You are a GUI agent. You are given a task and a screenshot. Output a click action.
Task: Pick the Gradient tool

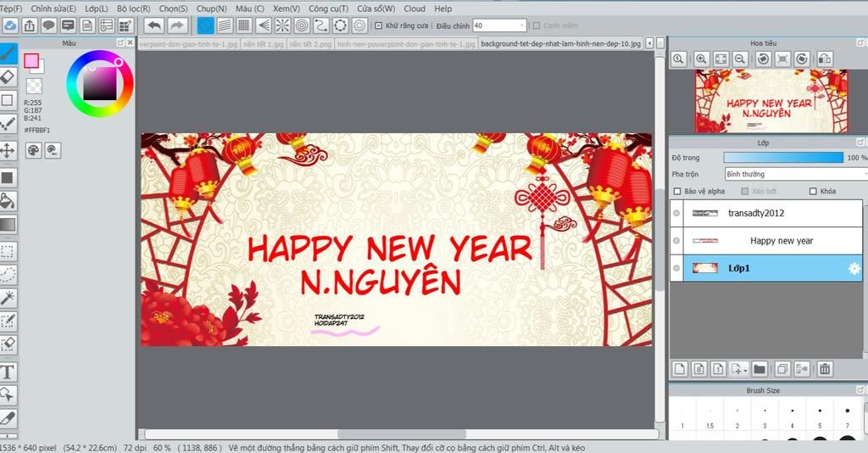(x=8, y=224)
